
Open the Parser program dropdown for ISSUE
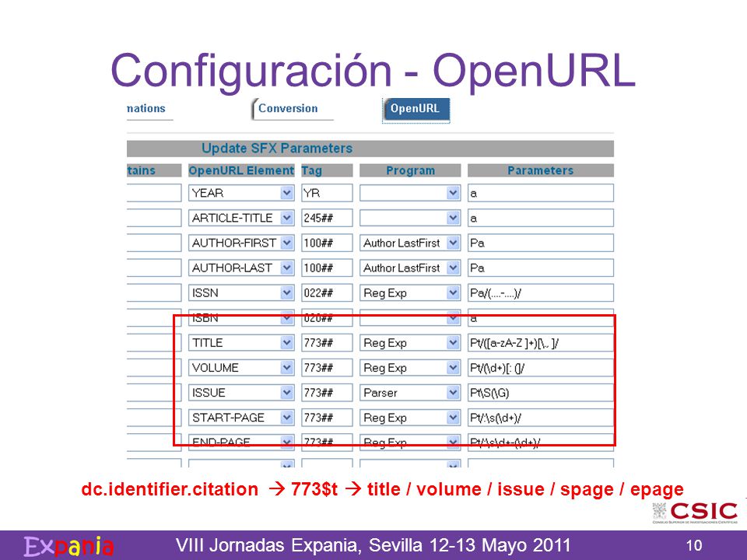[410, 392]
